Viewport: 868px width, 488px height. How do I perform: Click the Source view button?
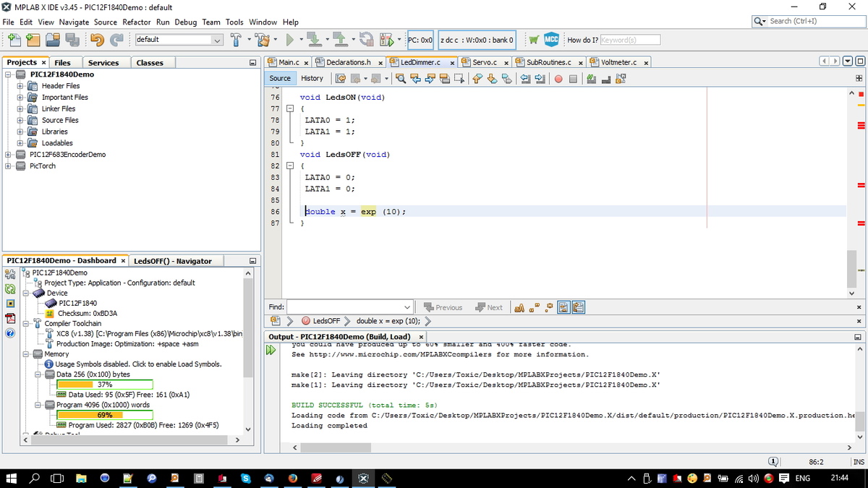tap(280, 78)
